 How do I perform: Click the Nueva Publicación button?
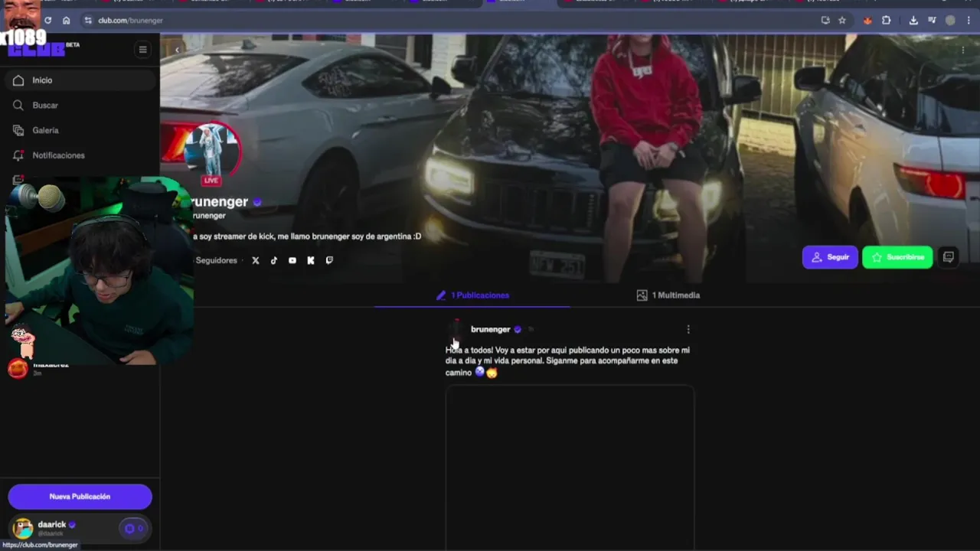(x=80, y=497)
